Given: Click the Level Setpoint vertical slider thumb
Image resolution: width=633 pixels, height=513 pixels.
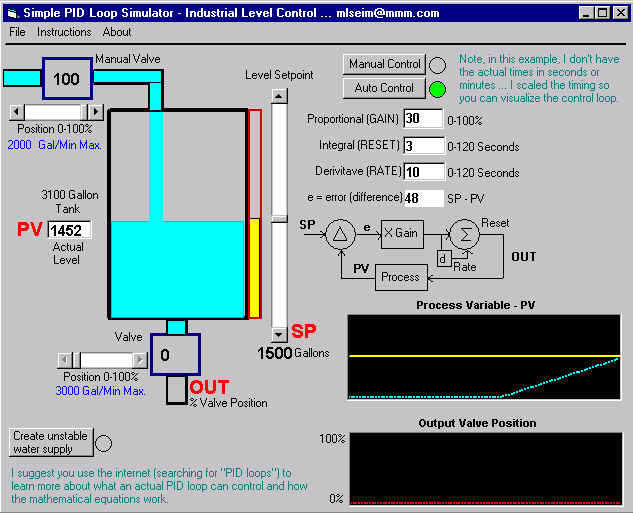Looking at the screenshot, I should coord(280,217).
